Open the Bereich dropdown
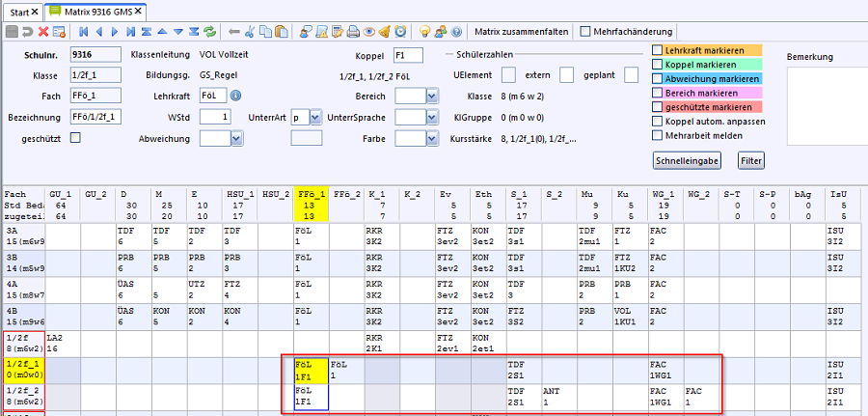 432,97
